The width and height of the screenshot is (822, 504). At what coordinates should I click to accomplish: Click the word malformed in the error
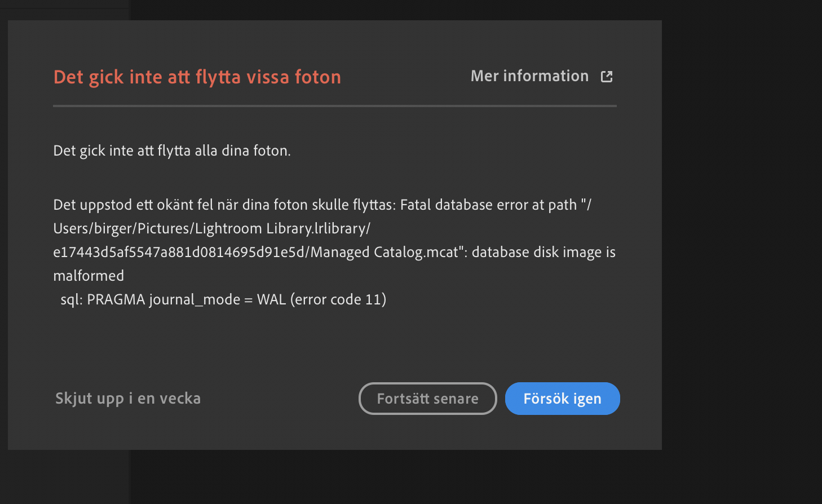click(89, 276)
